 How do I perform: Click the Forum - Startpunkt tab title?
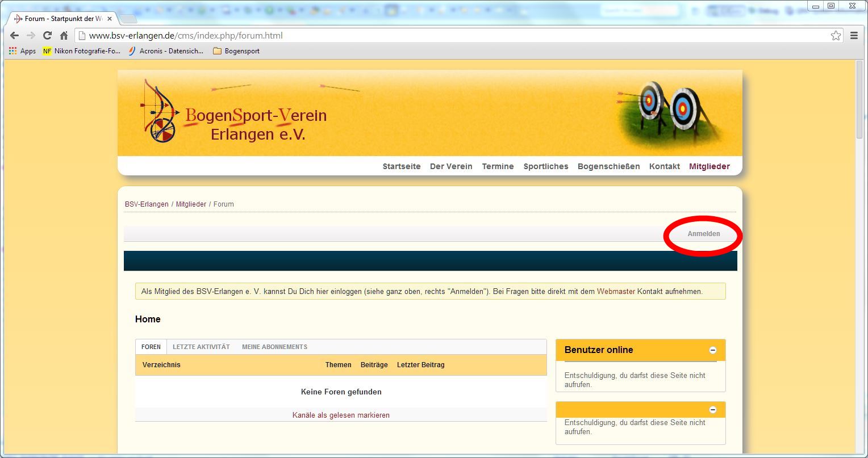click(63, 19)
